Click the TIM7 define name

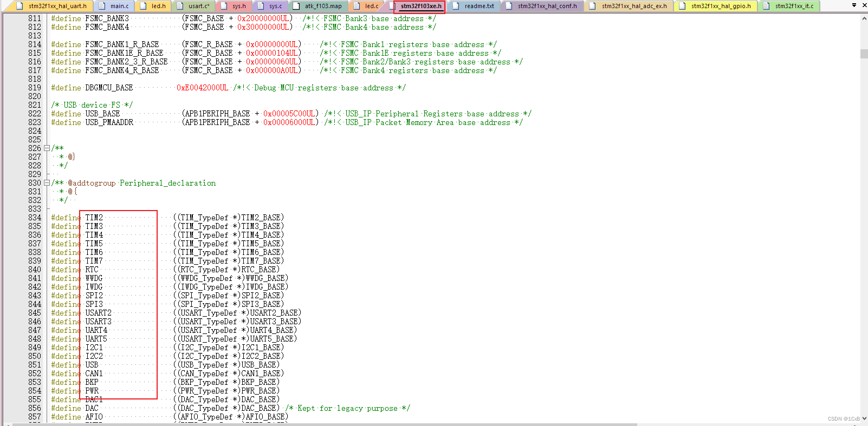tap(94, 261)
